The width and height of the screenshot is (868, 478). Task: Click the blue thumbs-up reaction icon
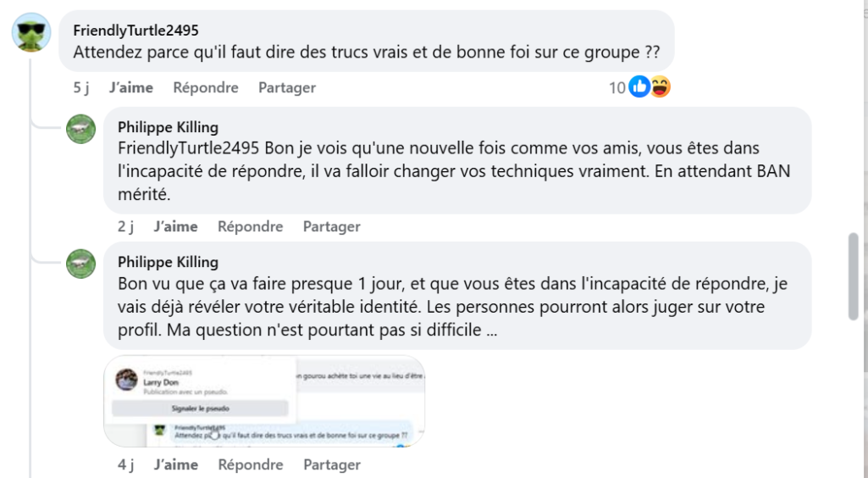[639, 86]
